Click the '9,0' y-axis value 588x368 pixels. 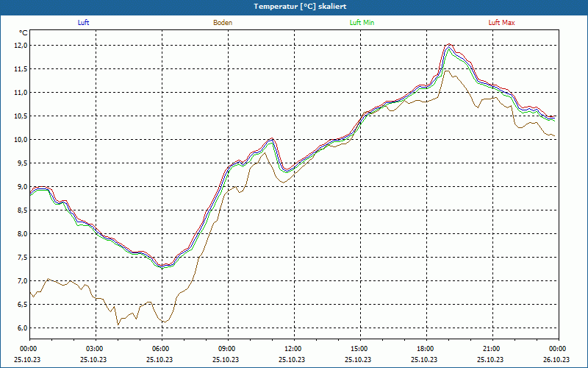pos(22,187)
